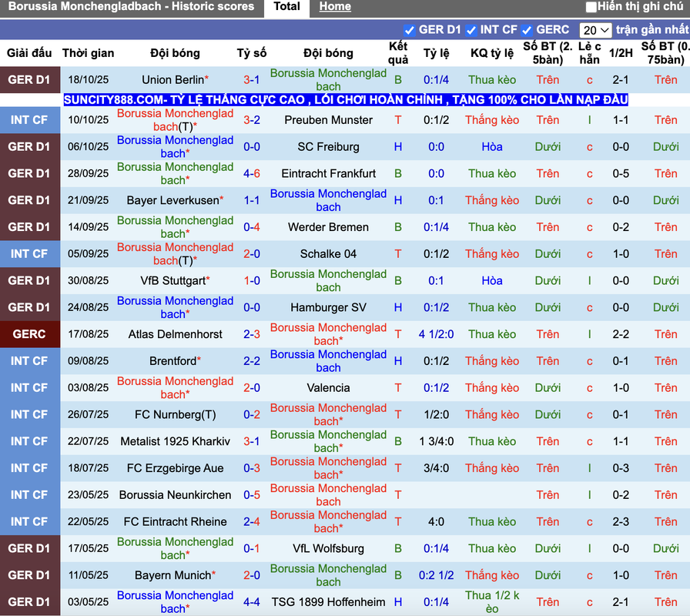
Task: Select Schalke 04 team name
Action: click(328, 254)
